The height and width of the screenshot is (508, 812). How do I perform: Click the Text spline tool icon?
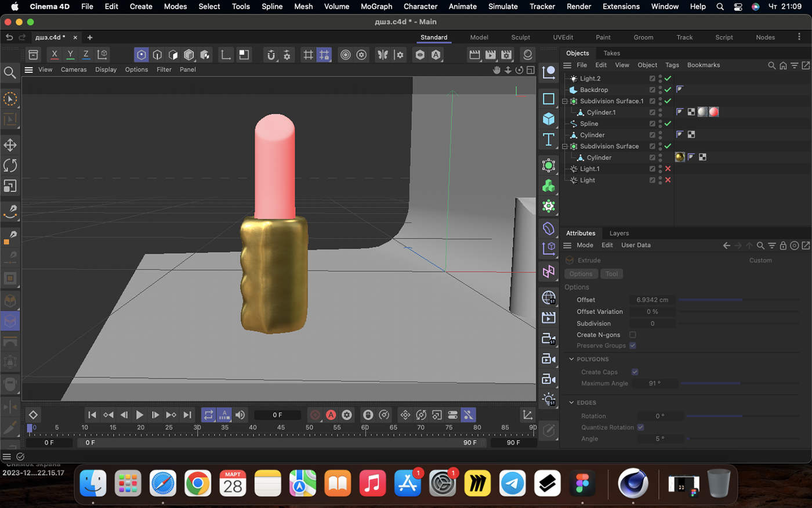[x=548, y=139]
